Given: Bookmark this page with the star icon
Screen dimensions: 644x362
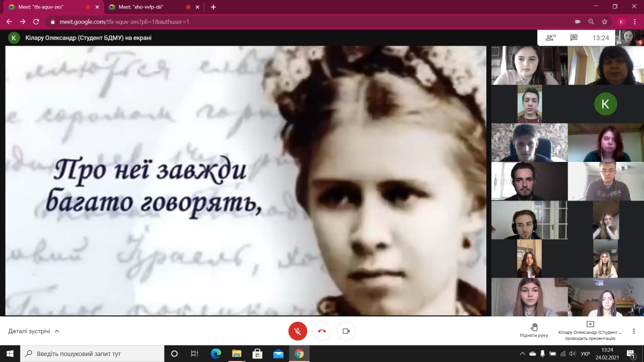Looking at the screenshot, I should [605, 22].
